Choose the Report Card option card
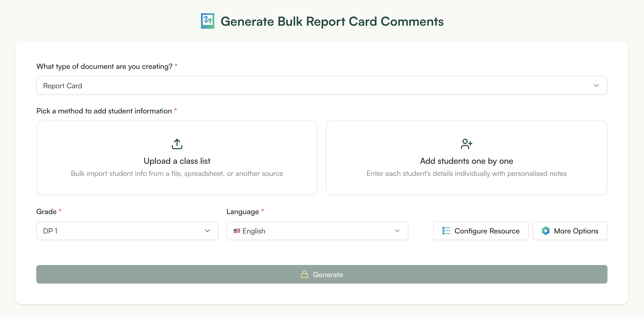The height and width of the screenshot is (317, 644). point(321,85)
